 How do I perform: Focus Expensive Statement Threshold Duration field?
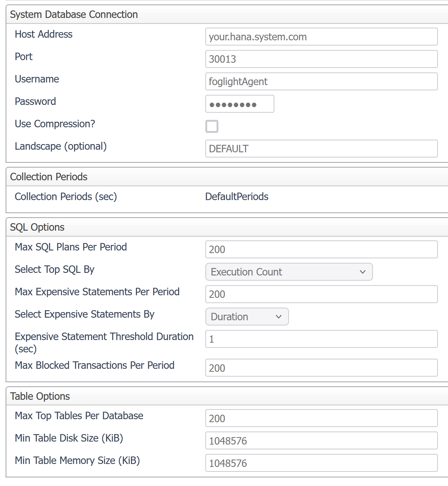pos(321,339)
